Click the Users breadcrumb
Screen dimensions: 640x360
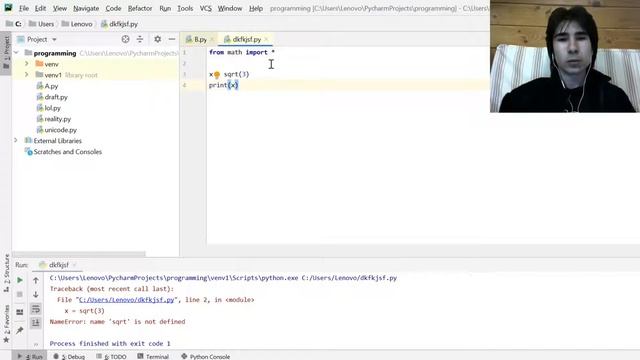tap(41, 24)
